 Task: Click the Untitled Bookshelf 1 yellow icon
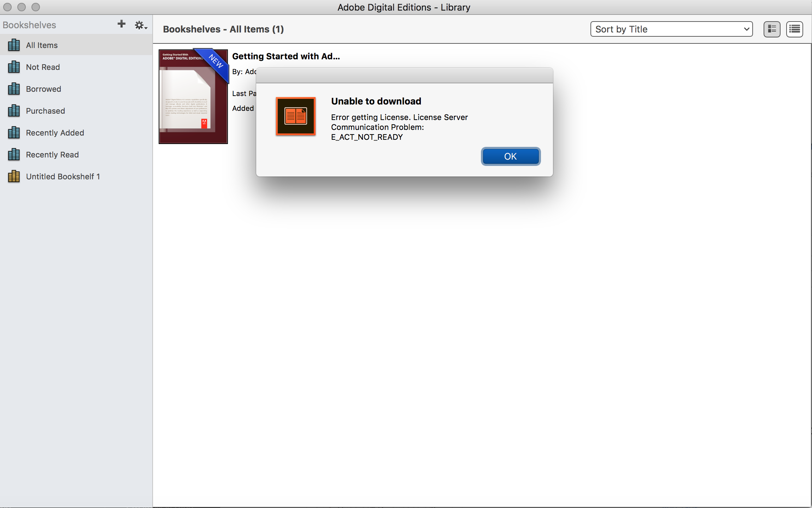tap(14, 176)
